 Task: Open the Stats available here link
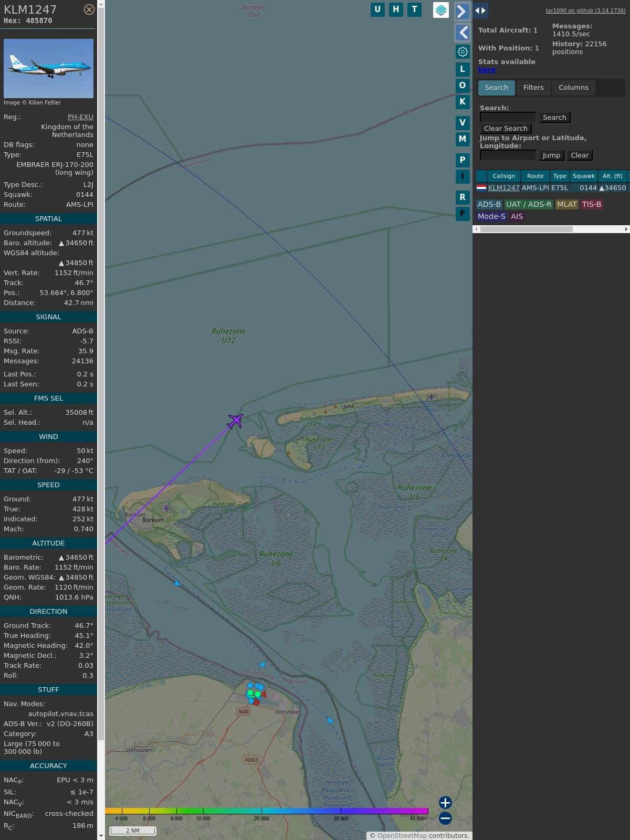487,70
